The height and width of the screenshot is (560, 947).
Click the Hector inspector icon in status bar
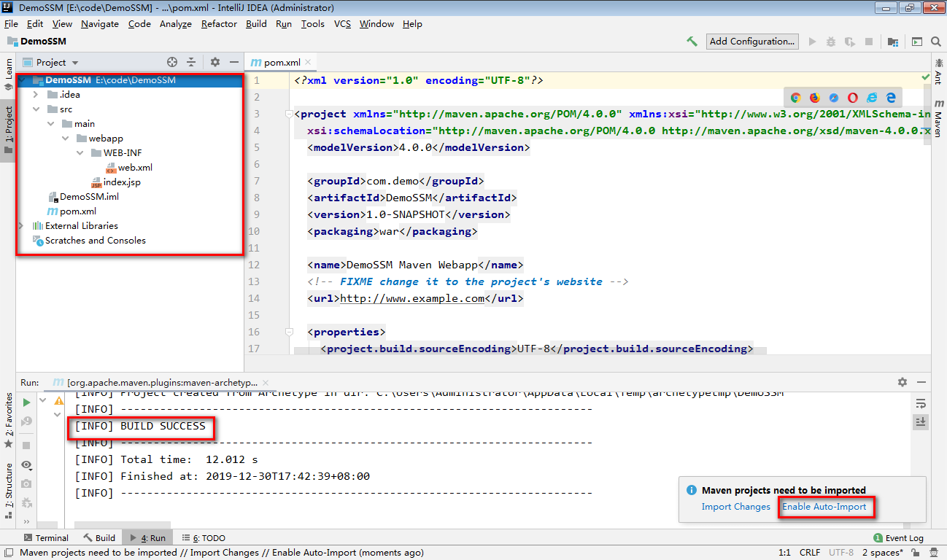click(x=935, y=553)
